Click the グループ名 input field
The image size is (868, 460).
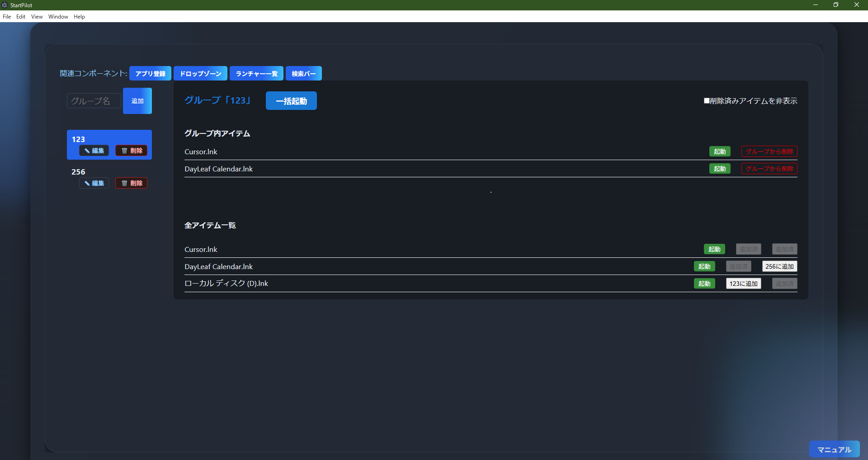point(93,100)
